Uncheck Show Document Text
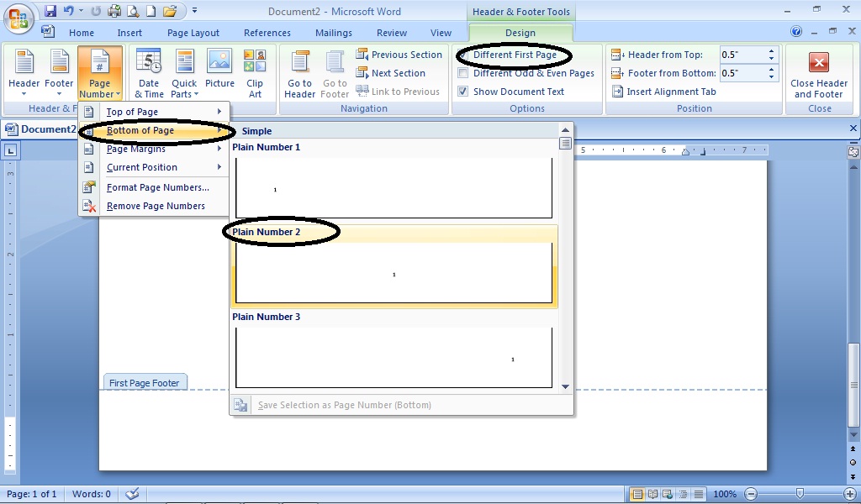The height and width of the screenshot is (504, 861). [463, 92]
